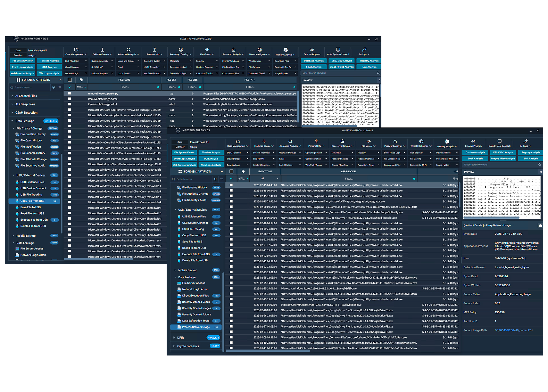
Task: Open Advanced Analysis magnifier icon in front window
Action: point(290,141)
